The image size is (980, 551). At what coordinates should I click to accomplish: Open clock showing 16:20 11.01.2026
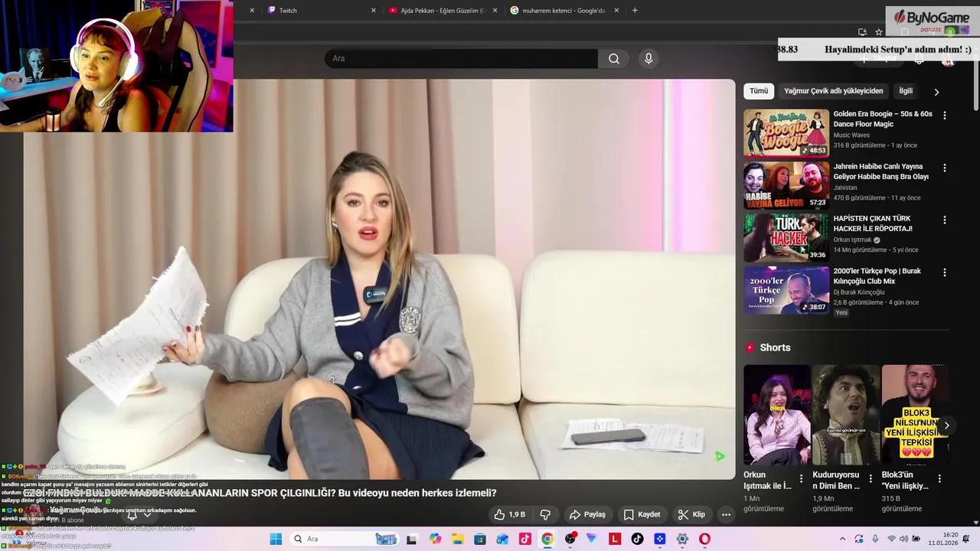943,540
